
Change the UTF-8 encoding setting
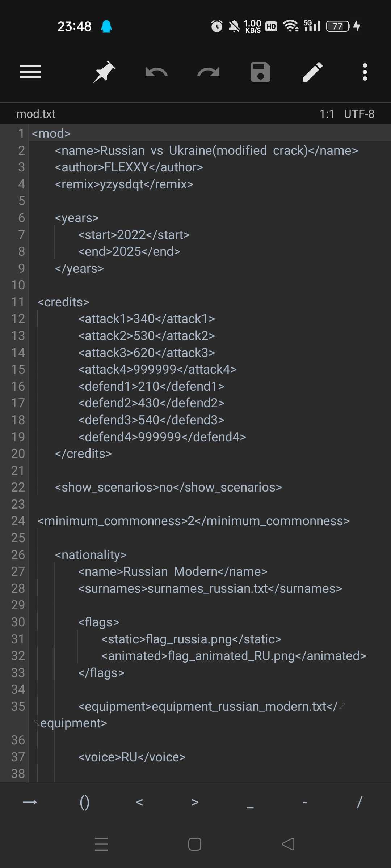coord(359,114)
